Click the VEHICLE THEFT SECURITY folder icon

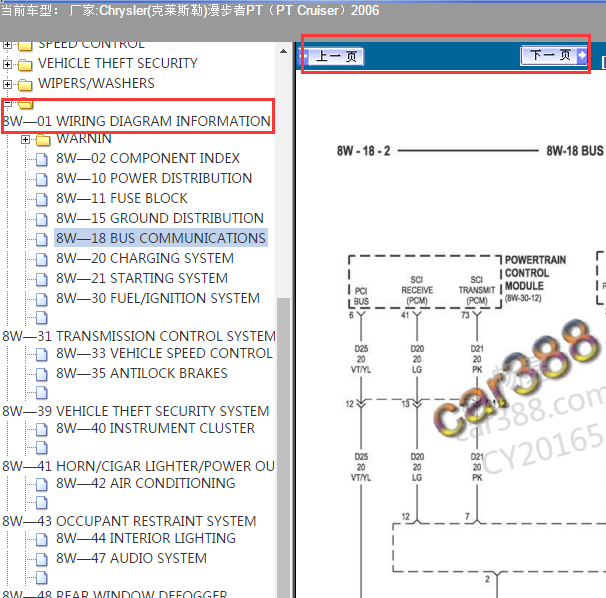click(25, 65)
